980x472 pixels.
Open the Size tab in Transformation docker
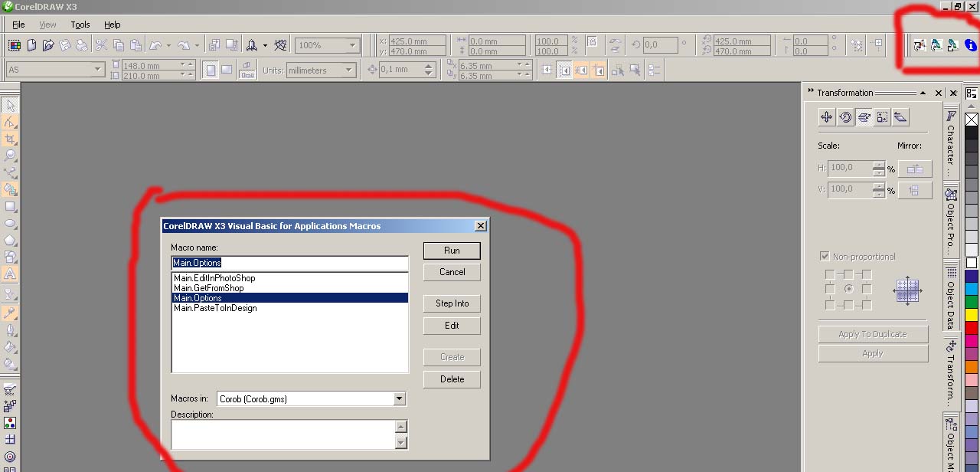pos(882,117)
